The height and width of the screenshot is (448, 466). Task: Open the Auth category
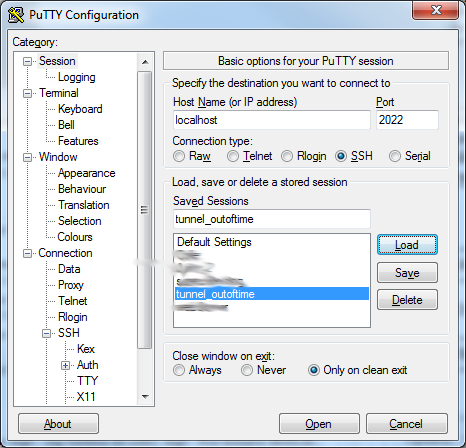click(87, 365)
